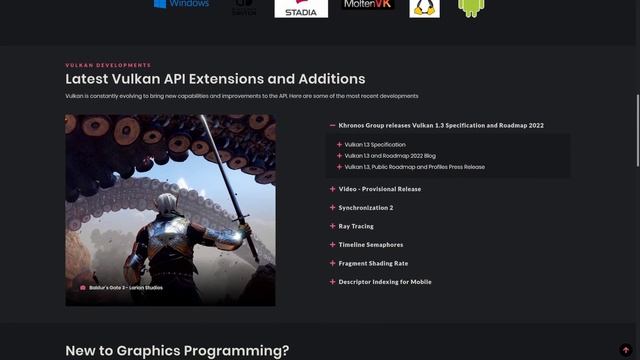This screenshot has width=640, height=360.
Task: Click the Android robot logo
Action: (471, 8)
